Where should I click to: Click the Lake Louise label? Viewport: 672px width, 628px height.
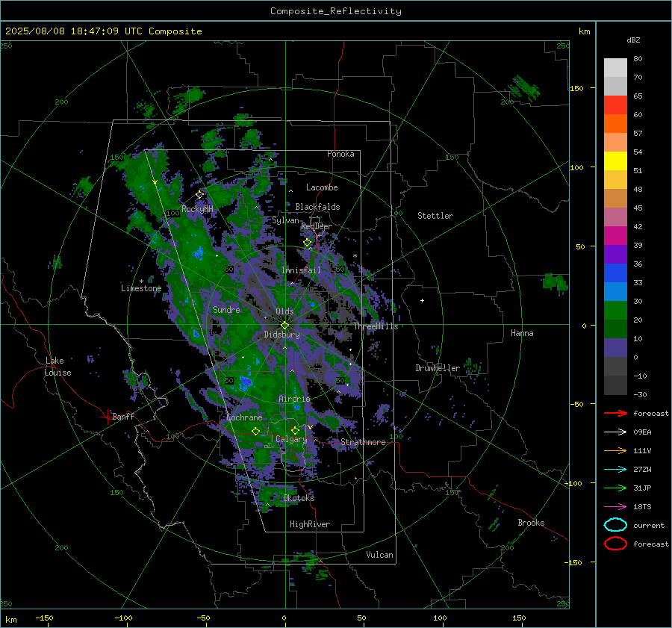[x=57, y=367]
